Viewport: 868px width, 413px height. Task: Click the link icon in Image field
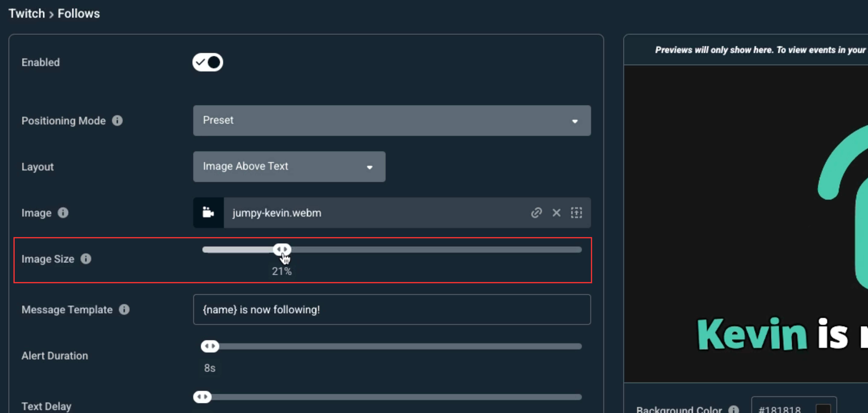[x=536, y=213]
